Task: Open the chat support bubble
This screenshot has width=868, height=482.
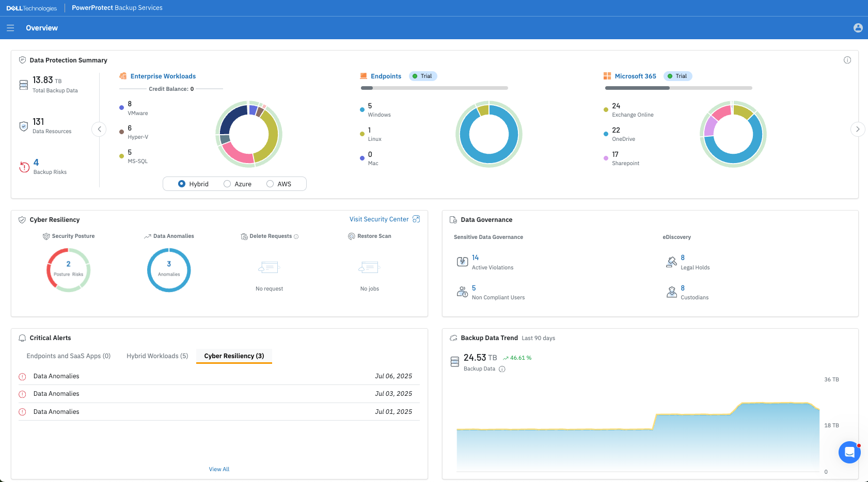Action: tap(849, 453)
